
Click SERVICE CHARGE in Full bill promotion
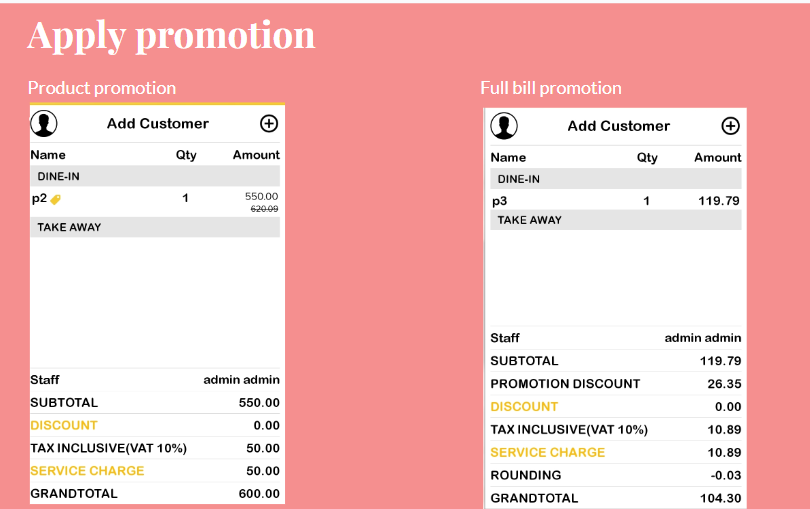click(548, 452)
